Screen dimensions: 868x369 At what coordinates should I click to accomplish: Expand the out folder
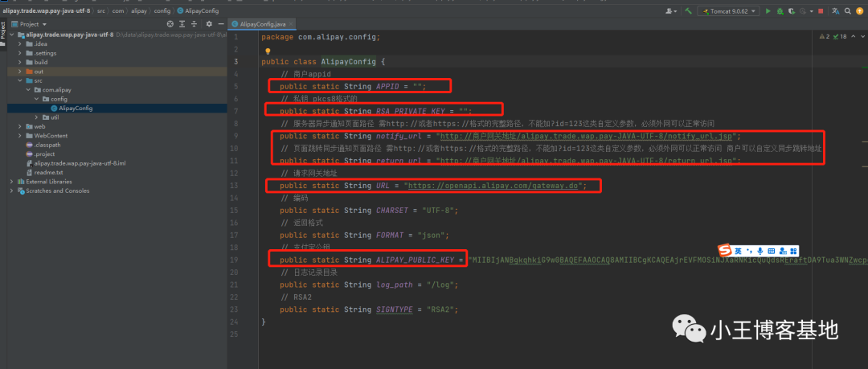click(20, 72)
